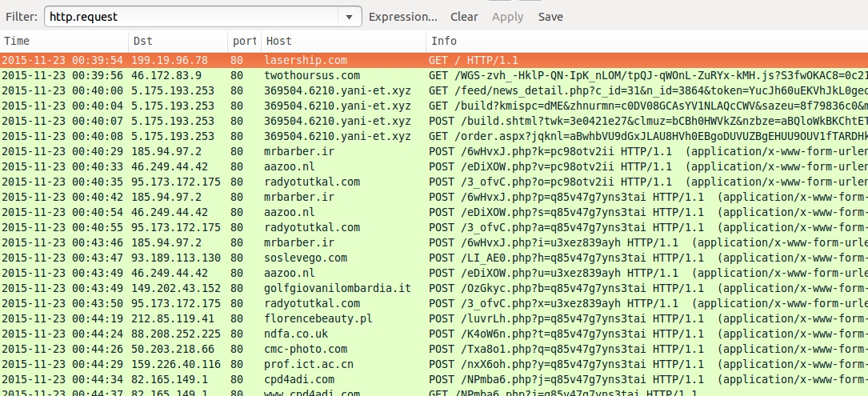Image resolution: width=868 pixels, height=396 pixels.
Task: Click the http.request filter input field
Action: [190, 16]
